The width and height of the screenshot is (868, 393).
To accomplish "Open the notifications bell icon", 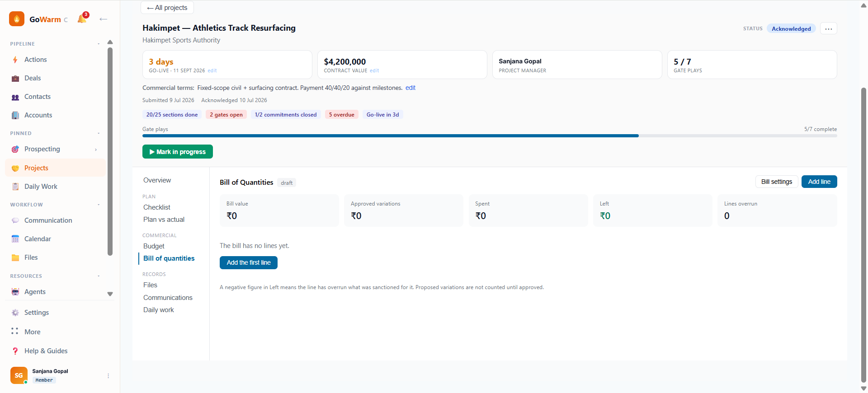I will click(x=82, y=19).
